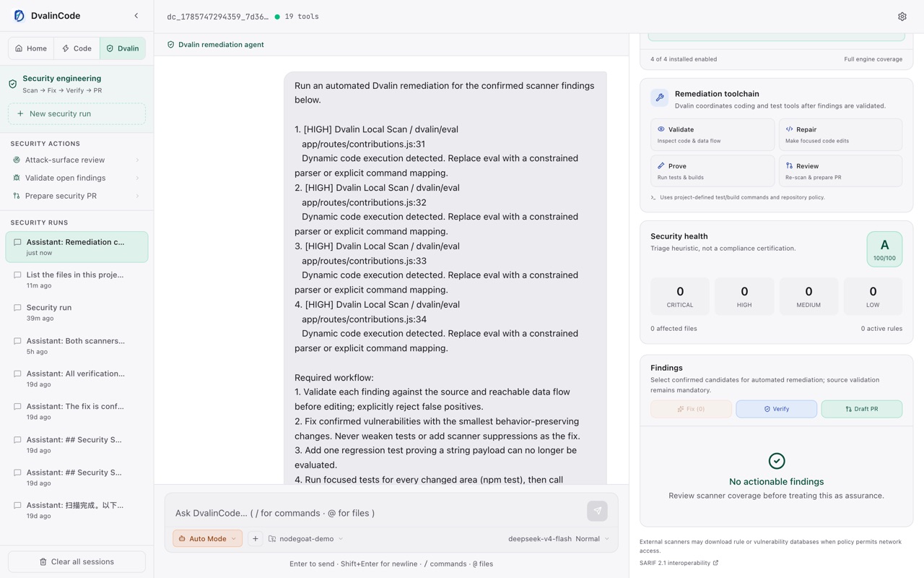Click the SARIF external link icon
Viewport: 924px width, 578px height.
[x=715, y=563]
